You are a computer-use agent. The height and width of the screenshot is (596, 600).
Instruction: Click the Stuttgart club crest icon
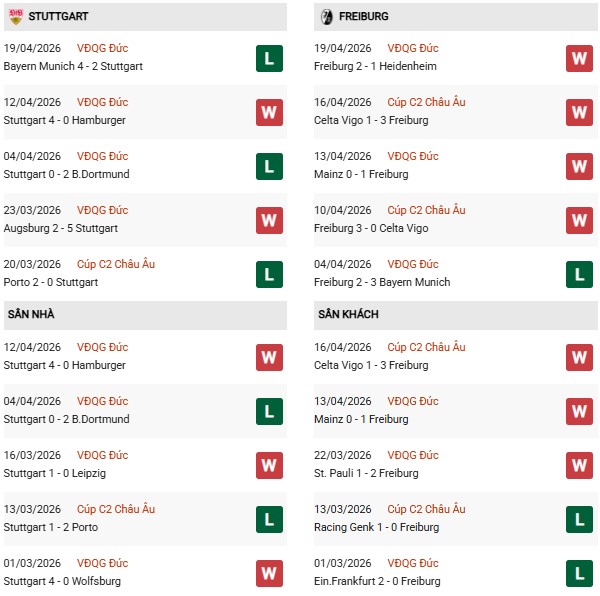click(x=15, y=17)
